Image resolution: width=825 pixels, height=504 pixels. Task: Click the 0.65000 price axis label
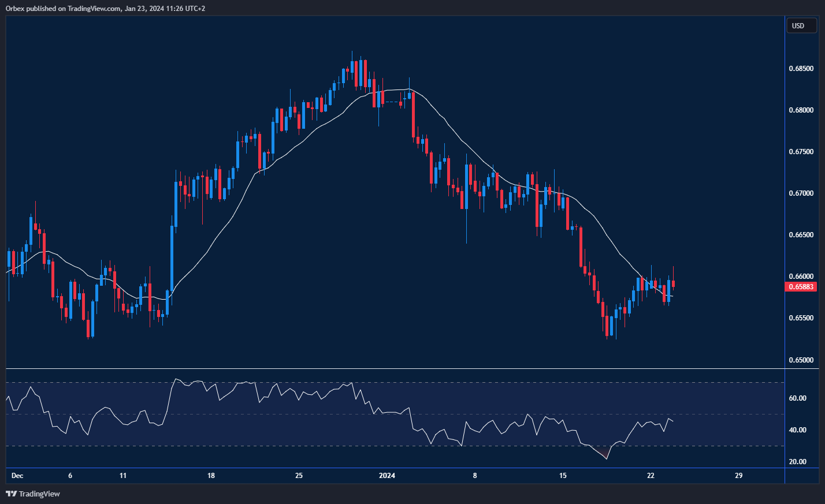[801, 360]
